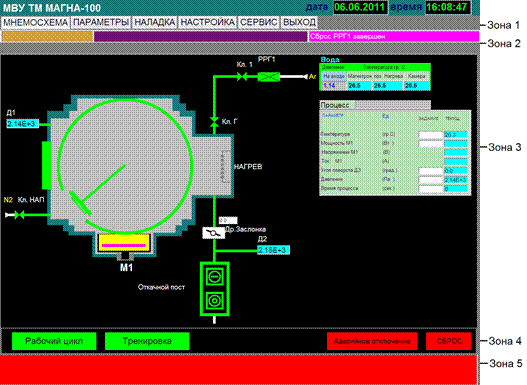Screen dimensions: 527x385
Task: Click the Кл. 1 valve symbol
Action: point(242,77)
